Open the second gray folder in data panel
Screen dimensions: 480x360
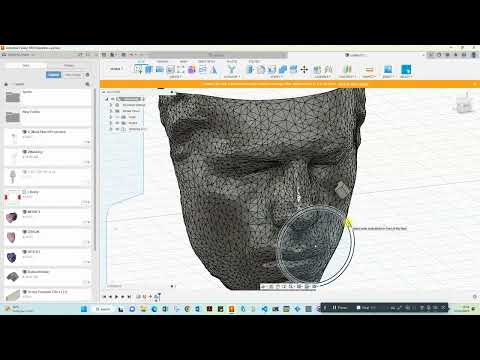click(x=13, y=117)
